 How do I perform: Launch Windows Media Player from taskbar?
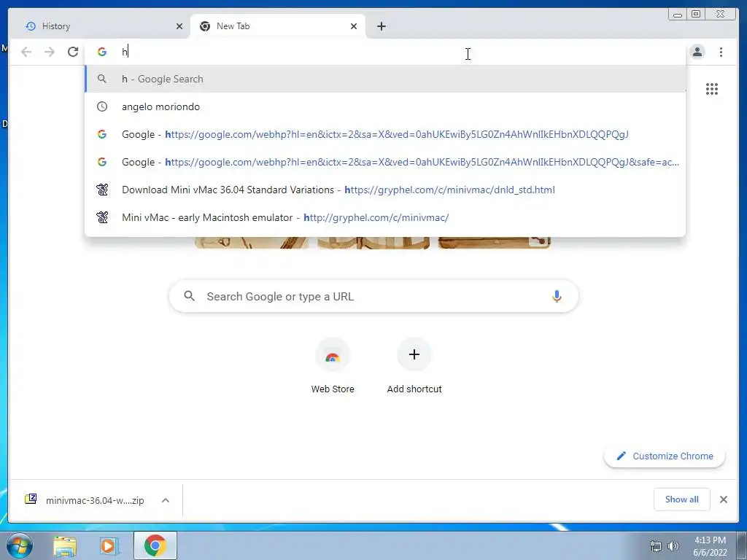point(109,545)
